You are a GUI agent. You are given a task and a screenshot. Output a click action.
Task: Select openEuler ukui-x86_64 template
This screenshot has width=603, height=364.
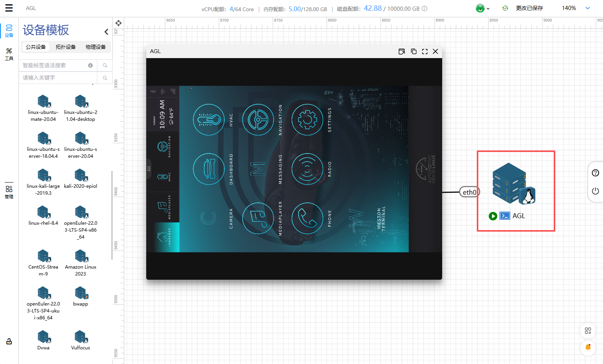click(x=43, y=304)
